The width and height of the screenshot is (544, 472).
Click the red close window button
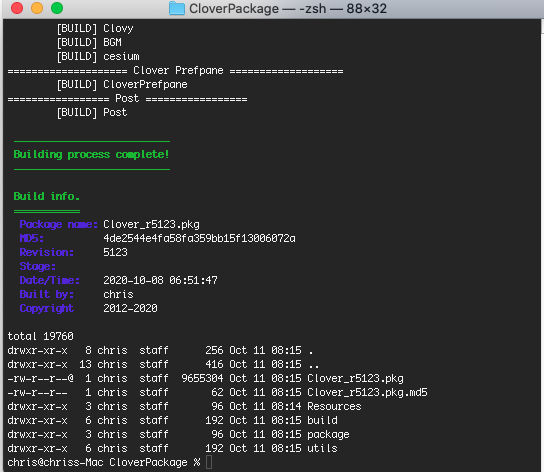click(17, 8)
